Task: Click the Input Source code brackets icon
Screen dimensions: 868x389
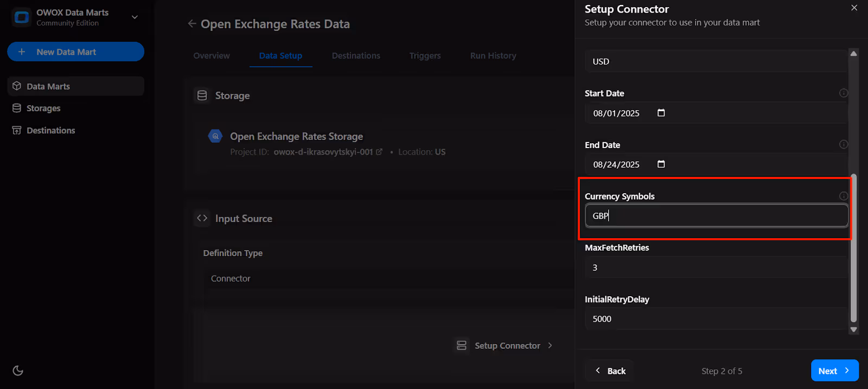Action: [x=202, y=218]
